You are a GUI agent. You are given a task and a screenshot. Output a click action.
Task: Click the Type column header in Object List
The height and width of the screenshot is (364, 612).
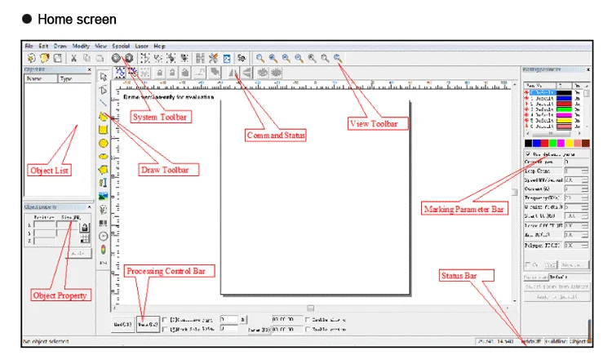[x=74, y=78]
